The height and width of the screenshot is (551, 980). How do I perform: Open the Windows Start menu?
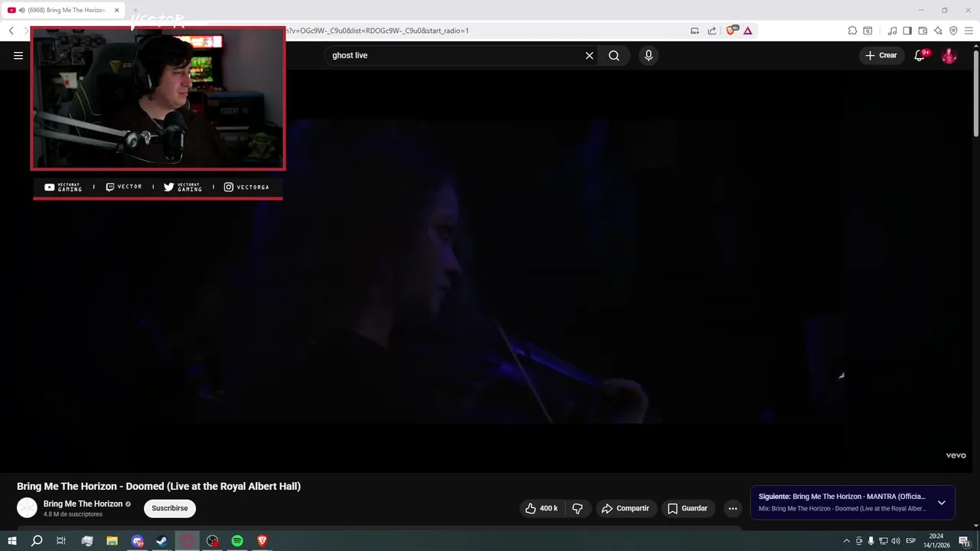pyautogui.click(x=11, y=541)
